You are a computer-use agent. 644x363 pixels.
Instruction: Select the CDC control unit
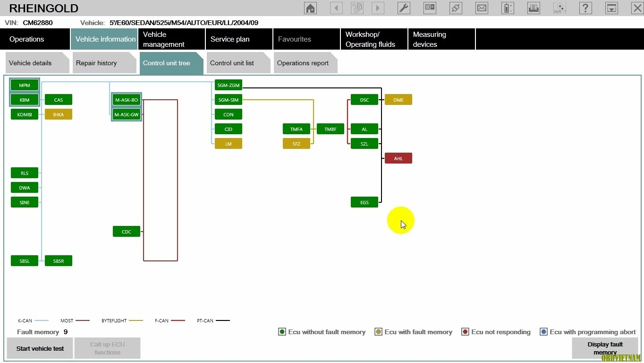tap(127, 232)
